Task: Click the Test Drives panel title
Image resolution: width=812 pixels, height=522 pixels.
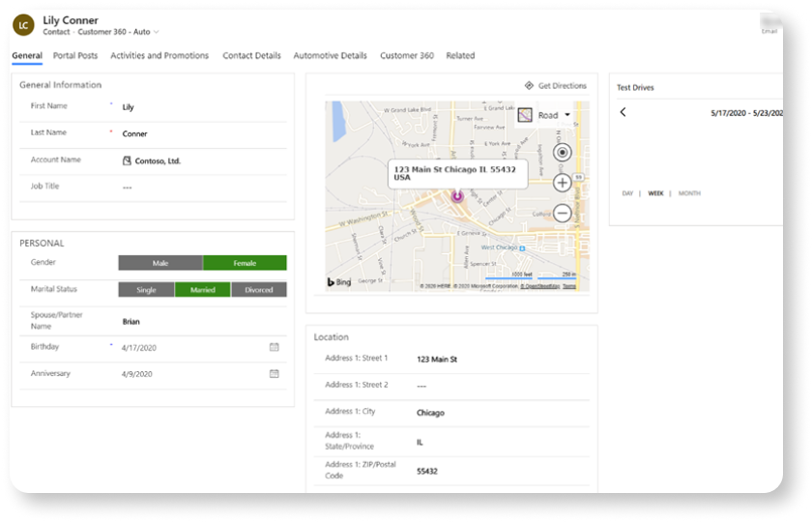Action: click(635, 88)
